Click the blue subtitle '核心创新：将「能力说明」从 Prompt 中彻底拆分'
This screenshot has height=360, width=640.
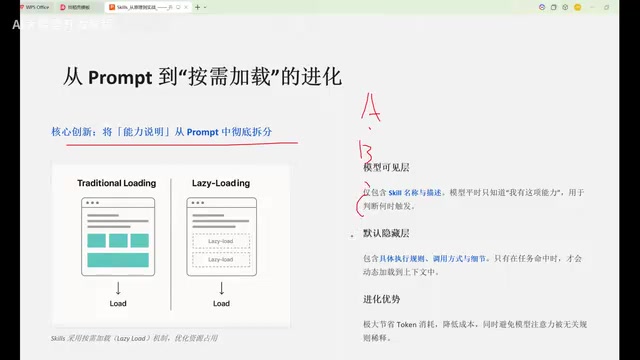point(162,132)
